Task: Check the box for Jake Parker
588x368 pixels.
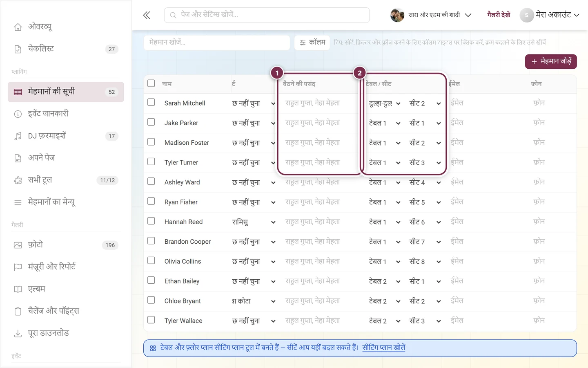Action: click(x=151, y=122)
